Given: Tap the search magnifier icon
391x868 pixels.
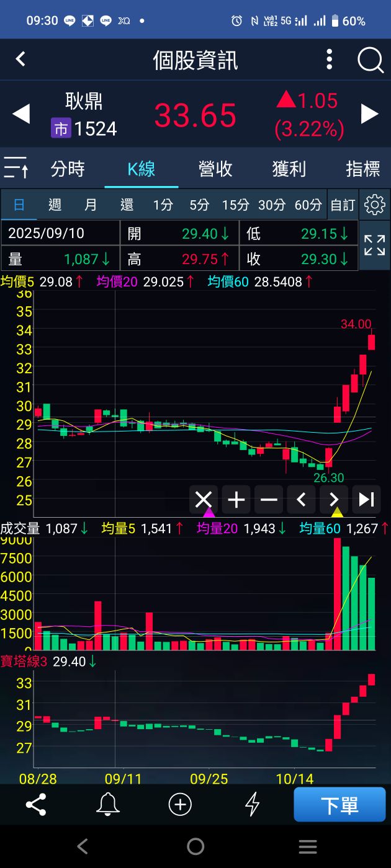Looking at the screenshot, I should pos(371,60).
